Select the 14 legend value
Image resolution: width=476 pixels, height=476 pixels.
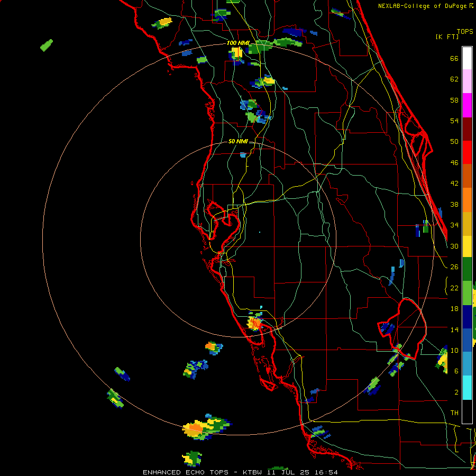(454, 329)
